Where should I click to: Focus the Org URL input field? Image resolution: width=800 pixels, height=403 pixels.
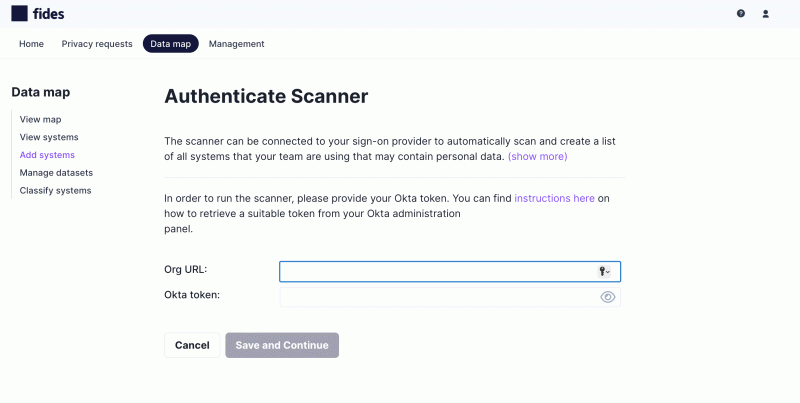coord(435,272)
